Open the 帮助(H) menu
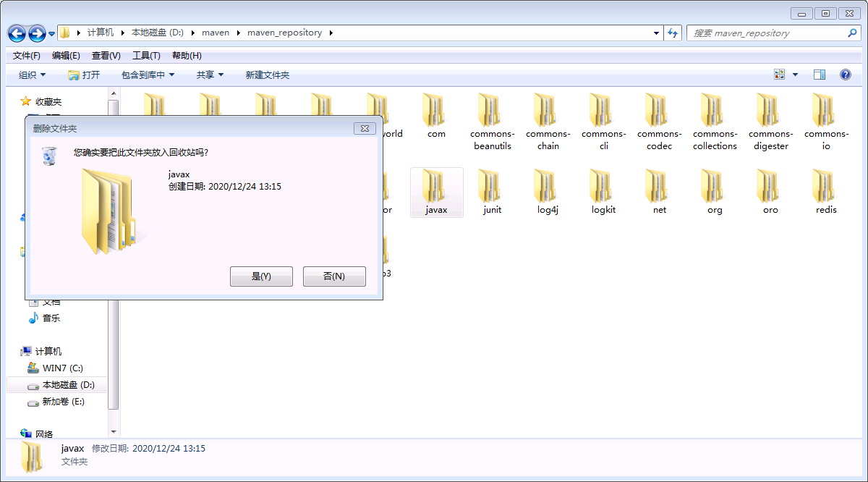Screen dimensions: 868x482 [187, 56]
